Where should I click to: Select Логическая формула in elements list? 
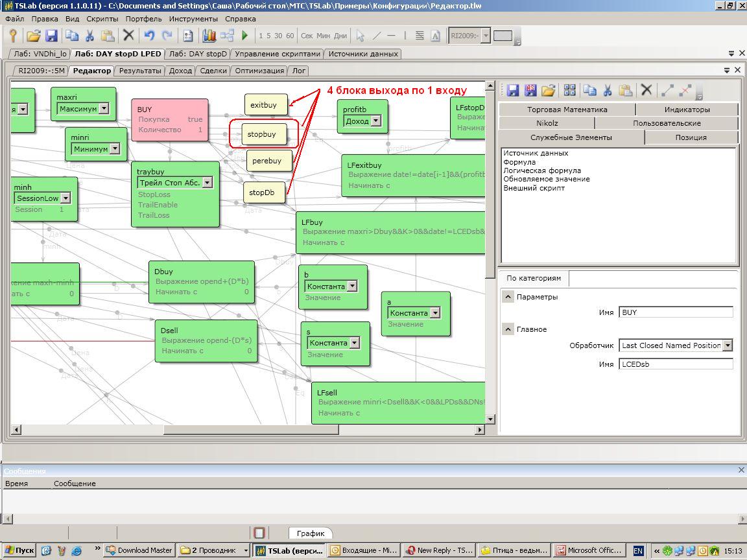click(542, 170)
